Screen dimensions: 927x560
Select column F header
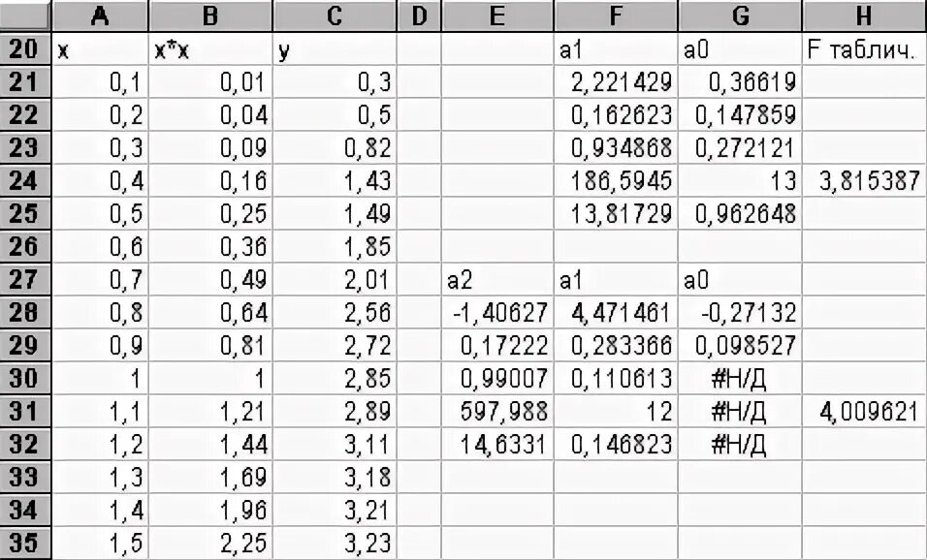[616, 16]
